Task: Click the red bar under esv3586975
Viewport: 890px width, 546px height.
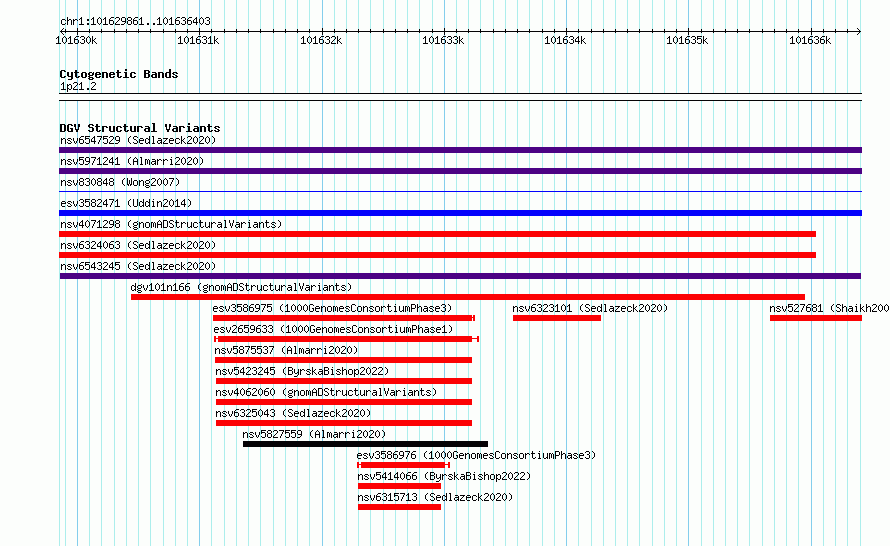Action: point(343,318)
